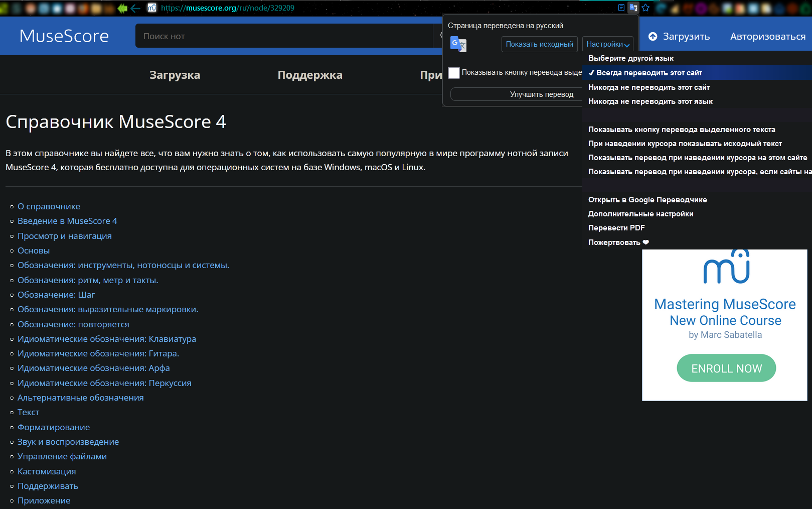
Task: Open link Звук и воспроизведение
Action: click(68, 442)
